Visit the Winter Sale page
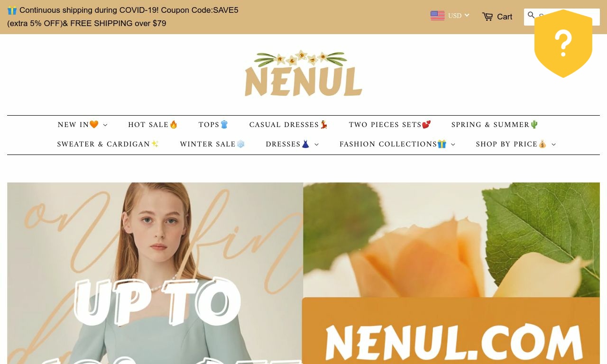Screen dimensions: 607x364 coord(212,144)
